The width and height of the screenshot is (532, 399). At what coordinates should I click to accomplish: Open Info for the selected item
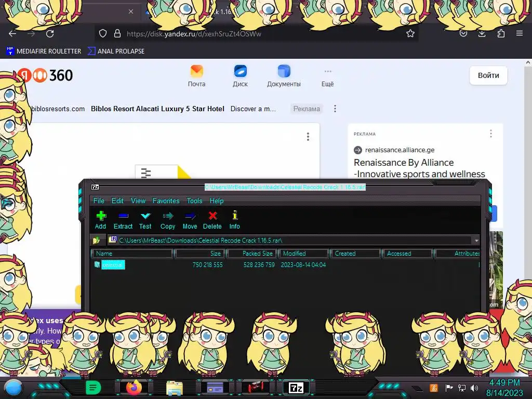point(234,220)
